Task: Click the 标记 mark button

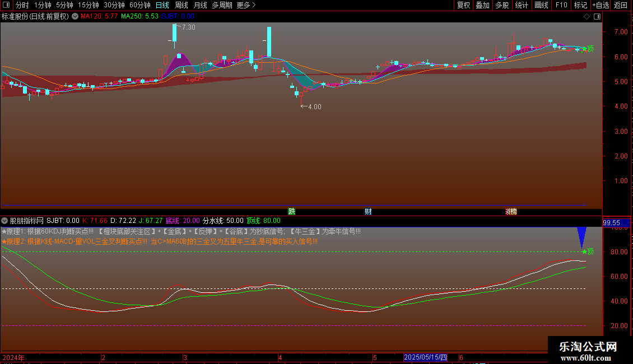Action: pos(580,5)
